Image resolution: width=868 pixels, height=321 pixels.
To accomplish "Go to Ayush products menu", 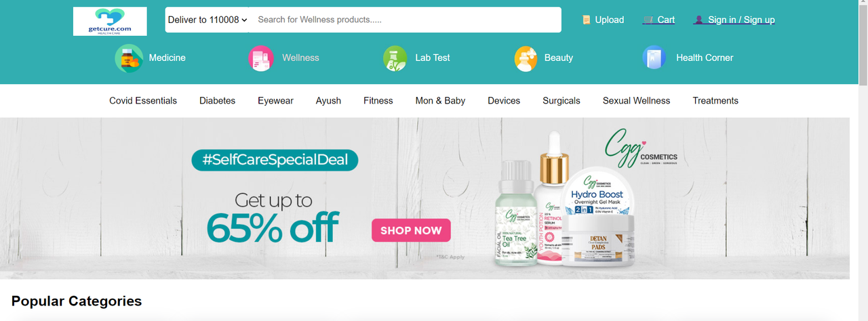I will tap(328, 101).
